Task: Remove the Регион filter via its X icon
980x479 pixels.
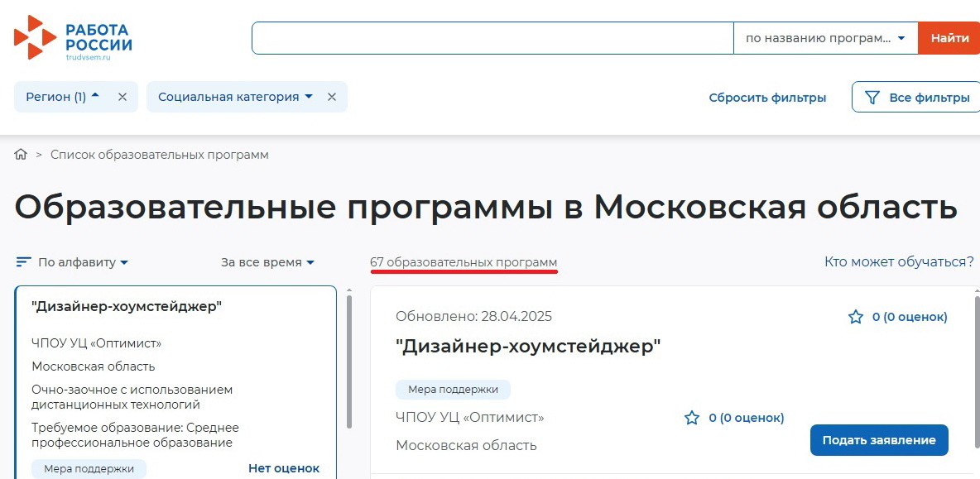Action: [122, 97]
